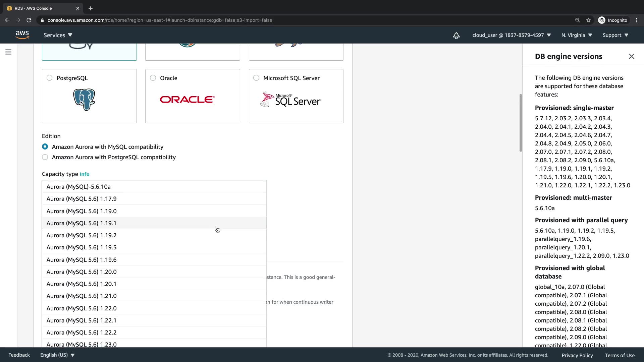Select the PostgreSQL engine radio button
The width and height of the screenshot is (644, 362).
point(50,78)
